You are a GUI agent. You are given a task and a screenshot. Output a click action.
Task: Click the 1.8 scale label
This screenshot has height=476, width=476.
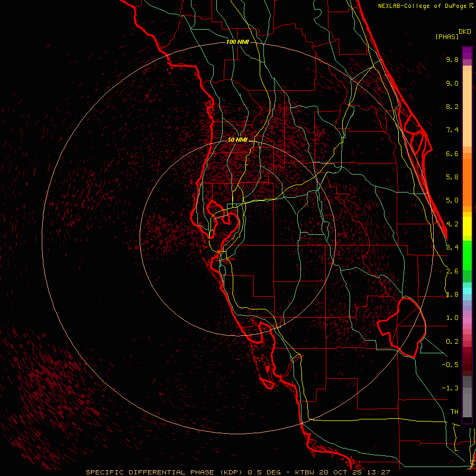(x=452, y=295)
